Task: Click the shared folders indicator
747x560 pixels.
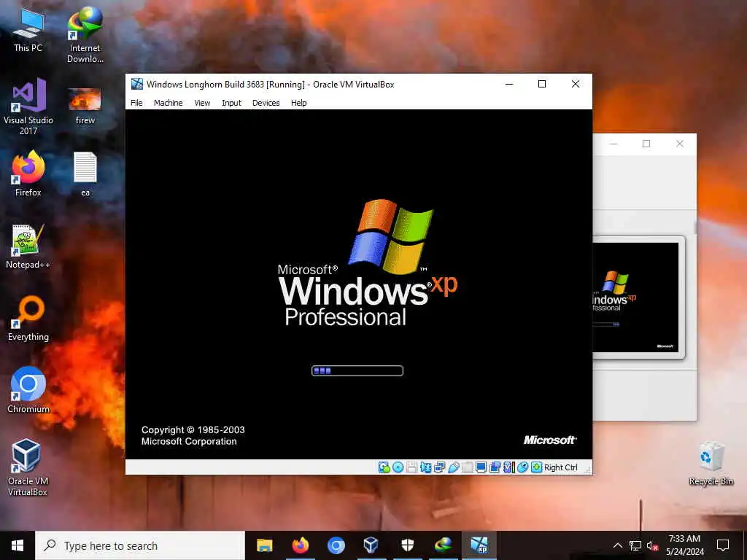Action: 468,467
